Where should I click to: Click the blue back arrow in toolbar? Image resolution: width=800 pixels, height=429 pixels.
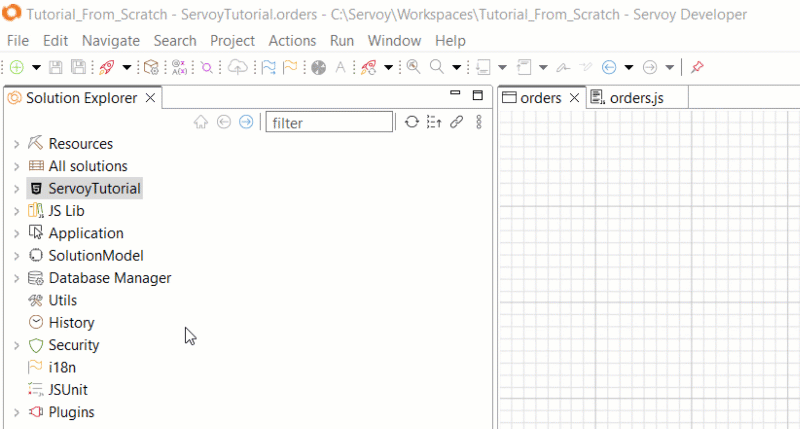609,67
